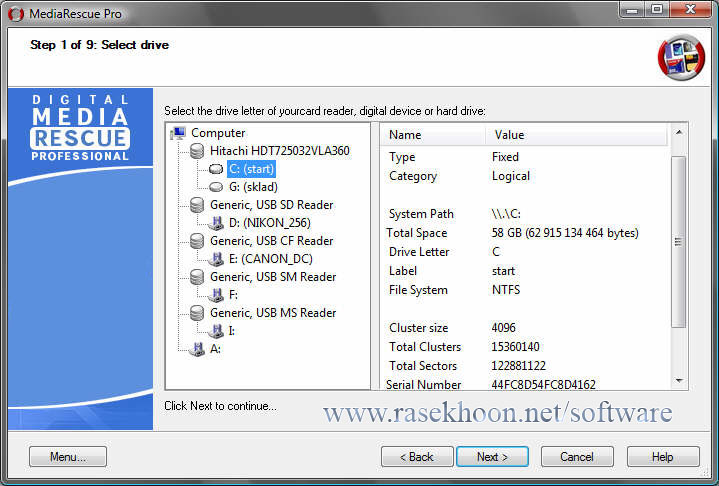This screenshot has height=486, width=719.
Task: Click scrollbar up arrow in properties list
Action: 679,133
